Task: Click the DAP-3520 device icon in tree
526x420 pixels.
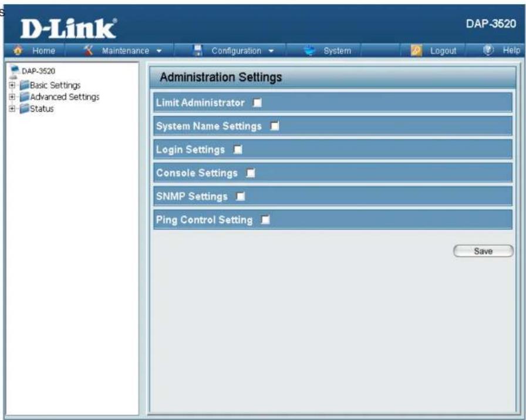Action: click(x=15, y=72)
